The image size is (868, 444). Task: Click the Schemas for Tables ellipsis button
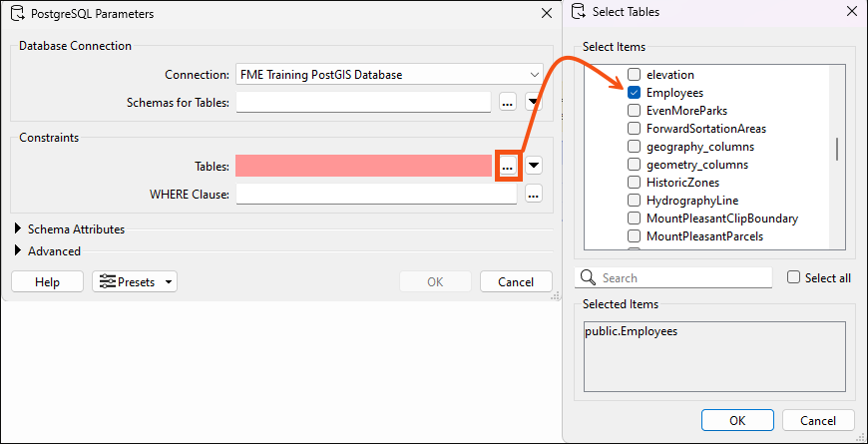508,102
